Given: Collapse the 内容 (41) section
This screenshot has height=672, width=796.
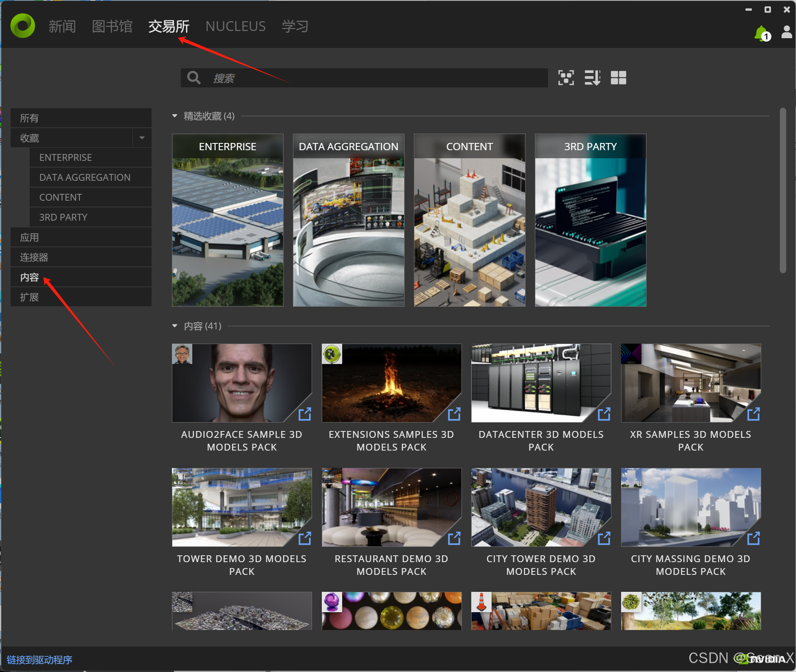Looking at the screenshot, I should pyautogui.click(x=174, y=326).
